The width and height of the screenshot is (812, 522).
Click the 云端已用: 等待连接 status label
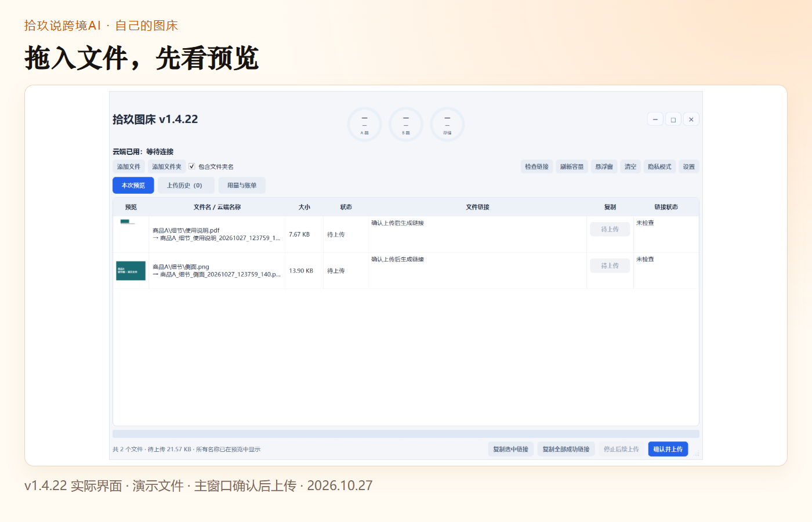tap(143, 151)
